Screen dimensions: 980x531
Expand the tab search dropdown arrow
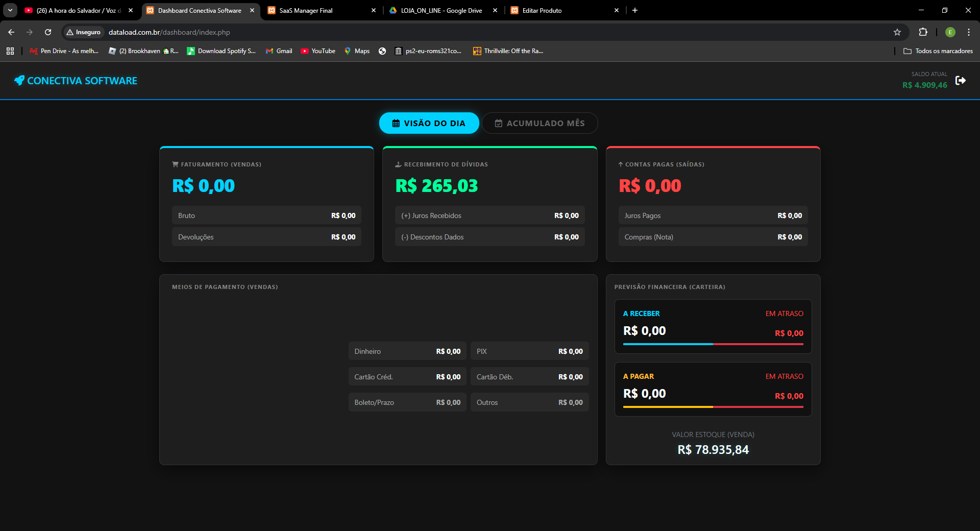pos(10,10)
